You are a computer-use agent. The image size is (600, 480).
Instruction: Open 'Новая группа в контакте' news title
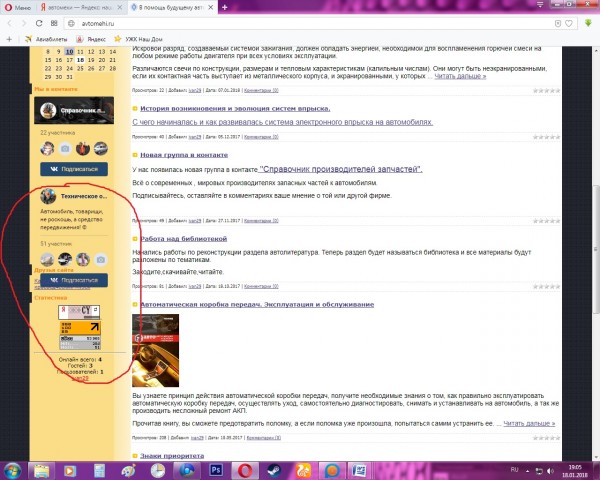184,155
